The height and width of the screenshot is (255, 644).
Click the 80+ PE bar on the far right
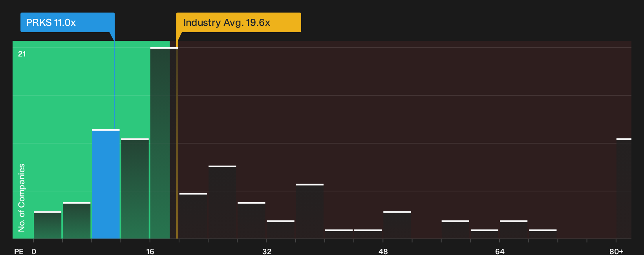[624, 188]
